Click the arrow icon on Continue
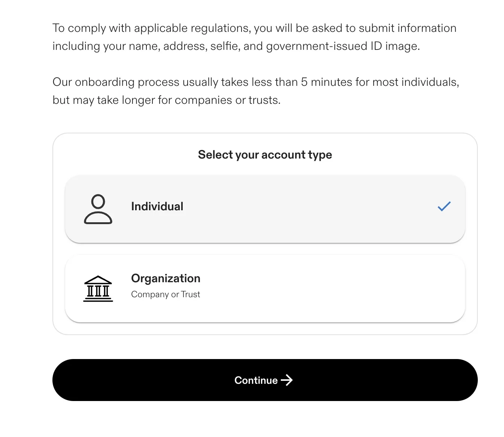 tap(287, 380)
